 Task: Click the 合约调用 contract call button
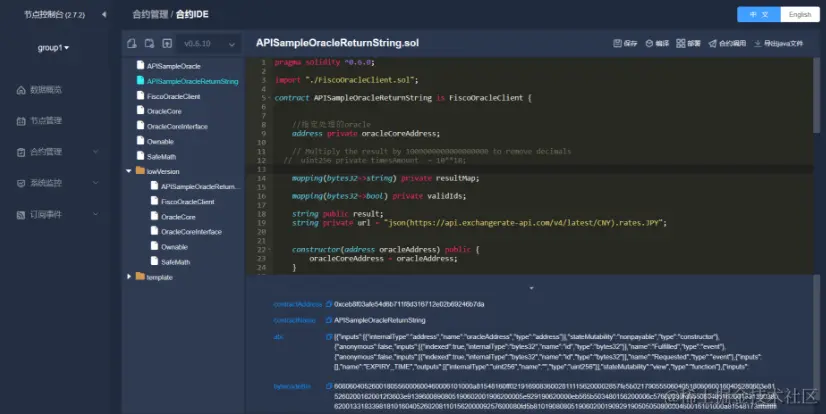point(727,43)
